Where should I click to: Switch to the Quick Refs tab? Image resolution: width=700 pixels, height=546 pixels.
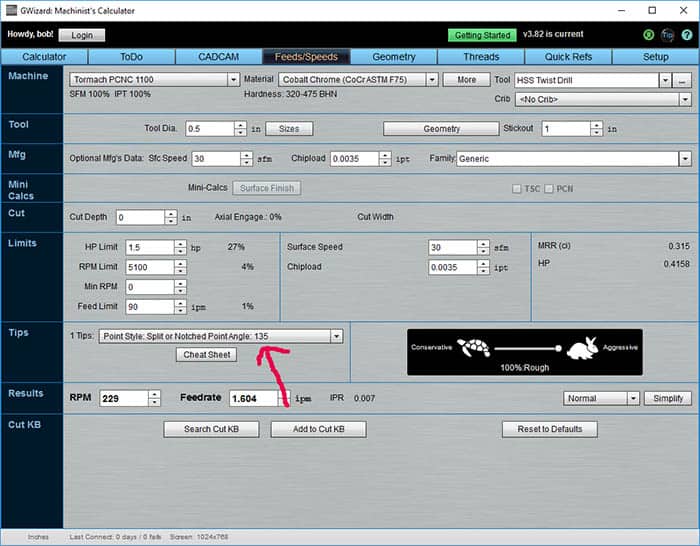(x=568, y=57)
